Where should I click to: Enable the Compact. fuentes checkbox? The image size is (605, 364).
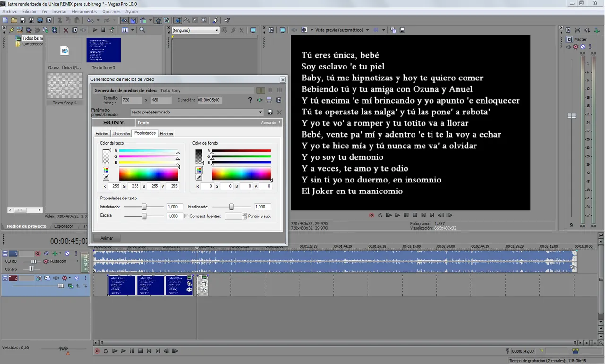pyautogui.click(x=187, y=216)
